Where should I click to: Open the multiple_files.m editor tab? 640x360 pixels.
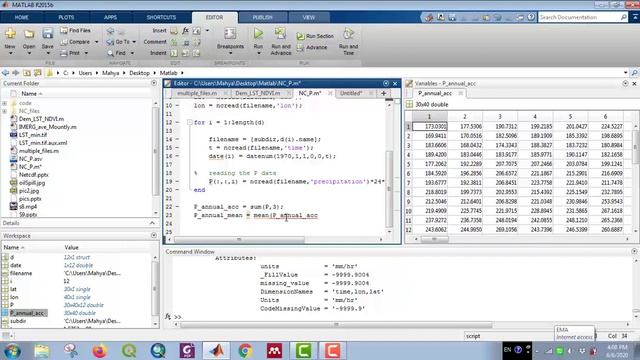[197, 93]
